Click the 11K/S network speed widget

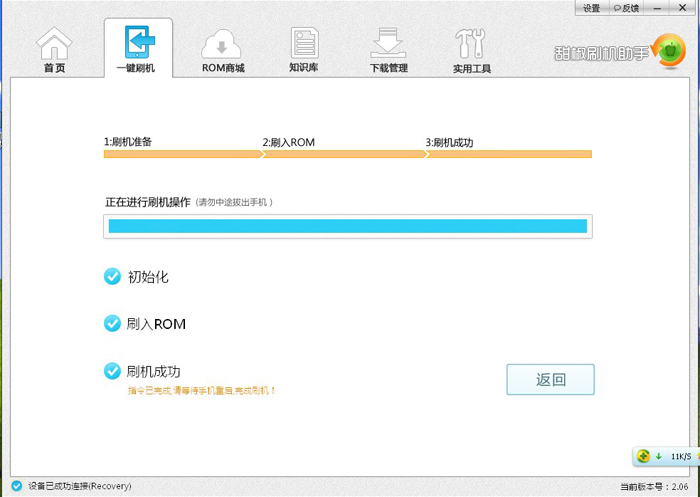pyautogui.click(x=666, y=456)
